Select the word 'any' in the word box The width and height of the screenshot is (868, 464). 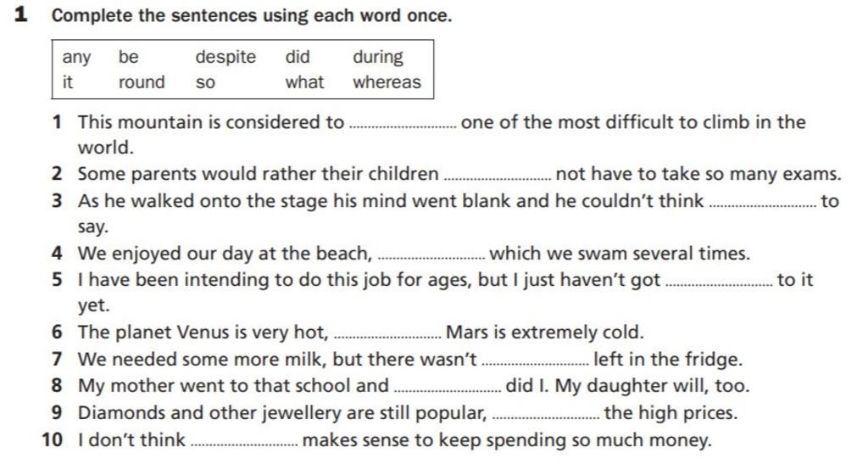[x=76, y=58]
